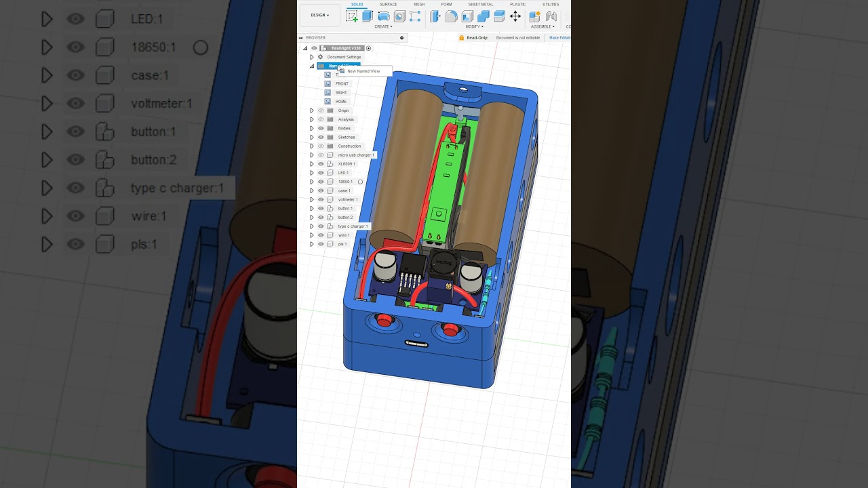868x488 pixels.
Task: Select the Combine tool
Action: click(x=484, y=16)
